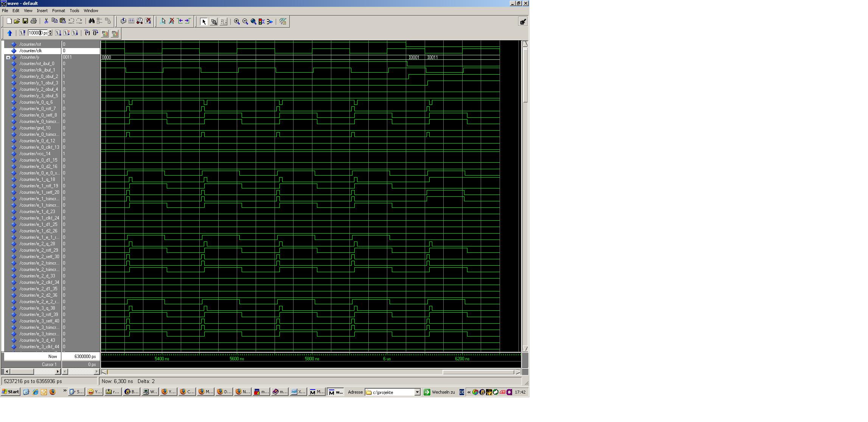Click the run length time field 100000 ps
868x422 pixels.
38,33
